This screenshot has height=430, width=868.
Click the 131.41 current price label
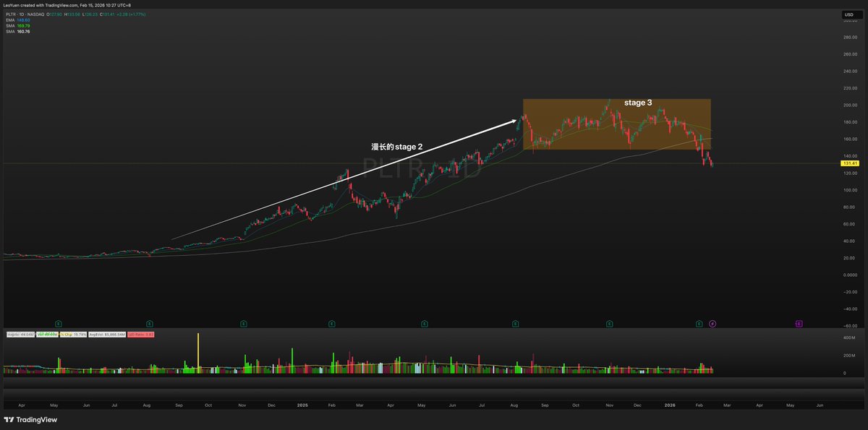click(851, 164)
